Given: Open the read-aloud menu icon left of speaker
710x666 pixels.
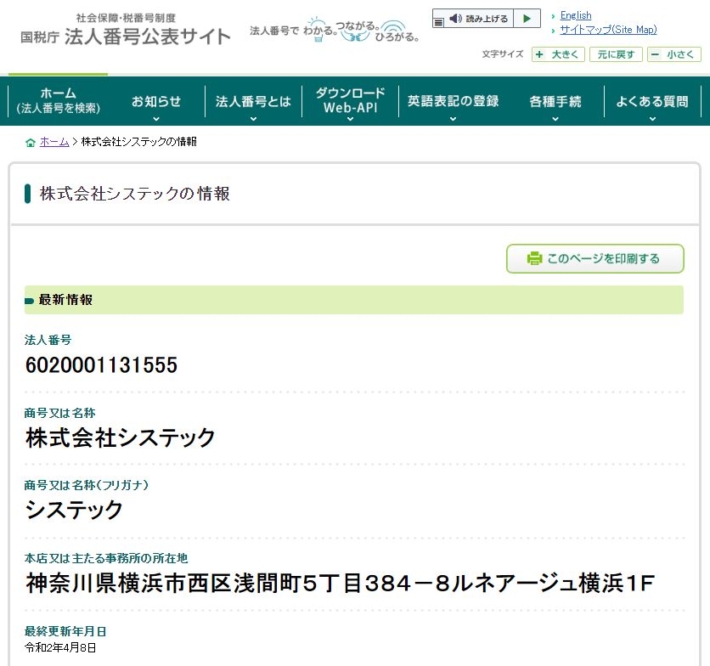Looking at the screenshot, I should pos(438,21).
